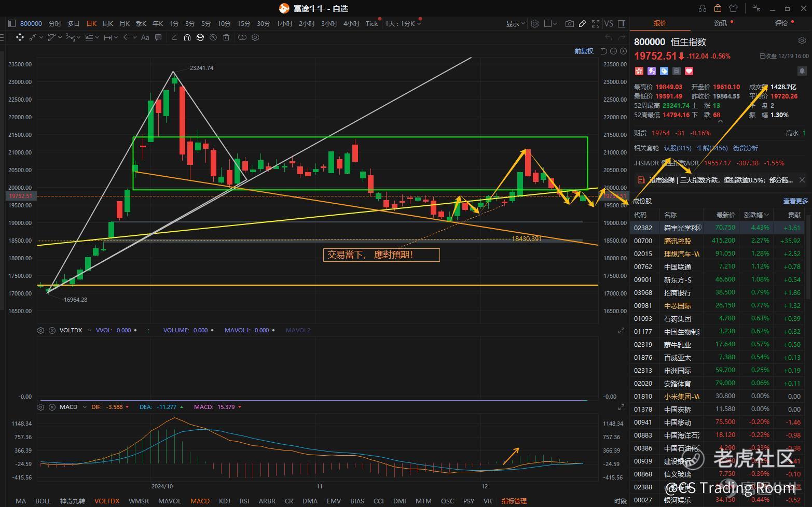Open the 显示 display dropdown
The height and width of the screenshot is (507, 812).
tap(516, 23)
